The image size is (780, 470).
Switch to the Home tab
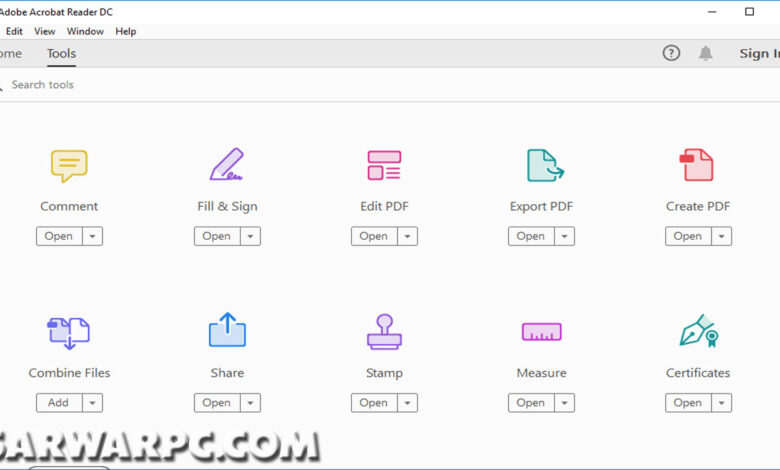[x=10, y=54]
